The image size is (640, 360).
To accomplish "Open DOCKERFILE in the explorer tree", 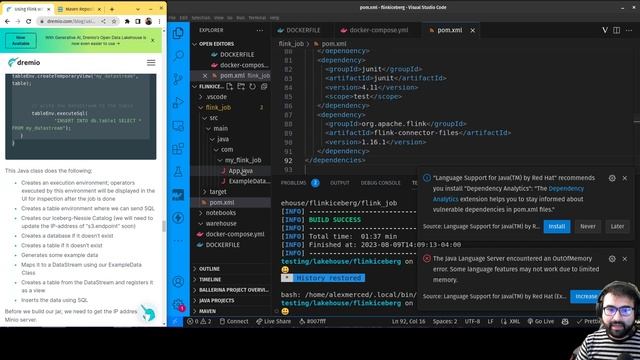I will point(222,244).
